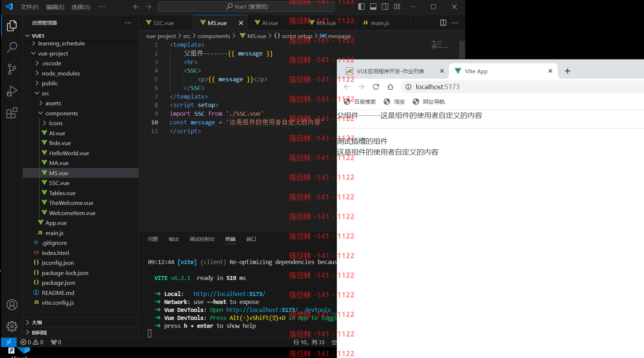
Task: Open the 百度搜索 bookmark
Action: [360, 102]
